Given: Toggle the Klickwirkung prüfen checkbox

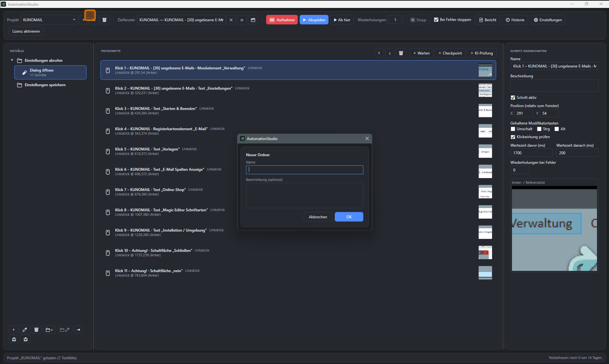Looking at the screenshot, I should (513, 137).
